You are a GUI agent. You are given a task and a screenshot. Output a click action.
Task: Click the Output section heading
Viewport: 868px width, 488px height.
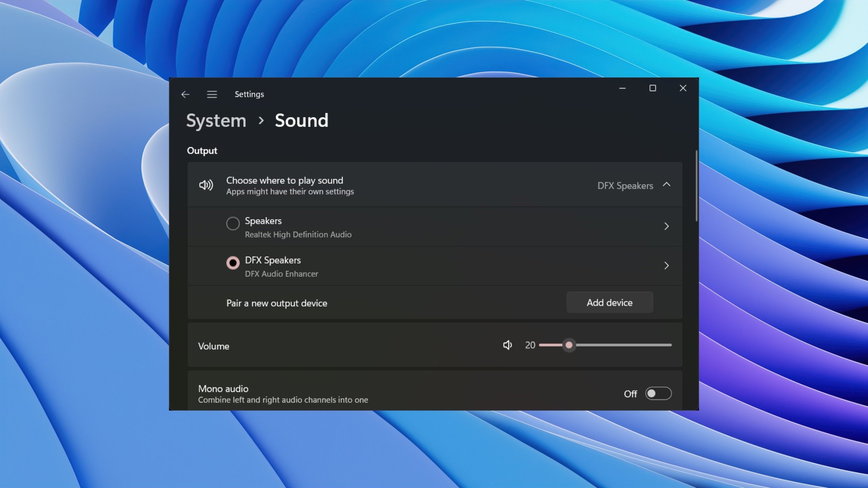click(202, 151)
